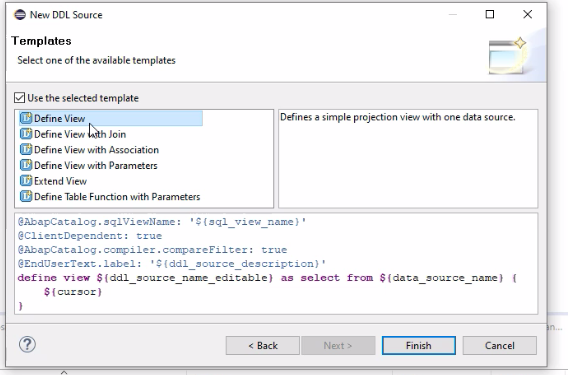
Task: Click the Define View with Association icon
Action: pos(26,150)
